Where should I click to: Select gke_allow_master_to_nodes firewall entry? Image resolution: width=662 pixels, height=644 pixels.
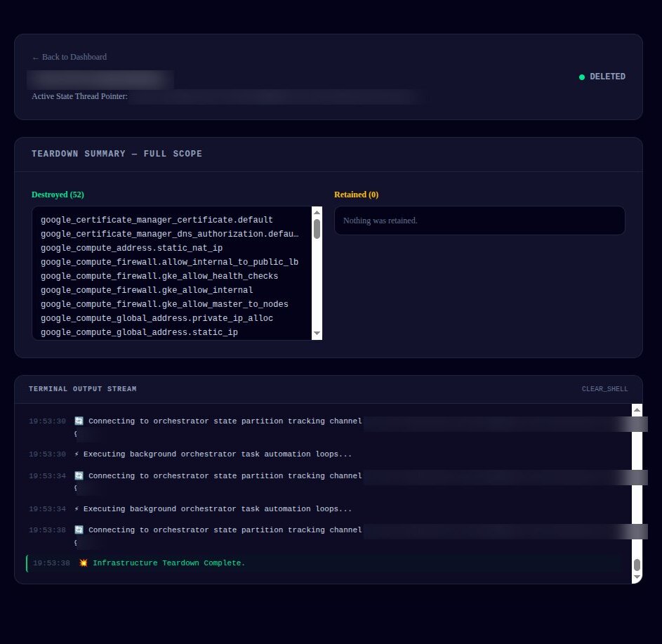pos(164,304)
